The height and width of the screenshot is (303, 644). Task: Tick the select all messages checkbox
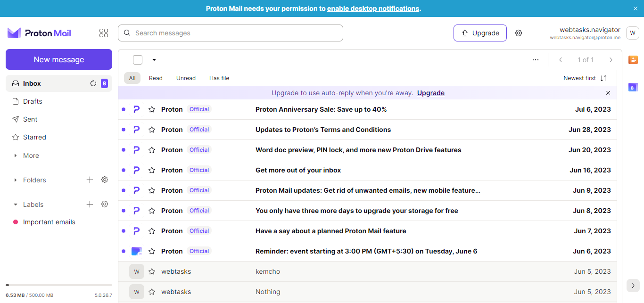(138, 60)
